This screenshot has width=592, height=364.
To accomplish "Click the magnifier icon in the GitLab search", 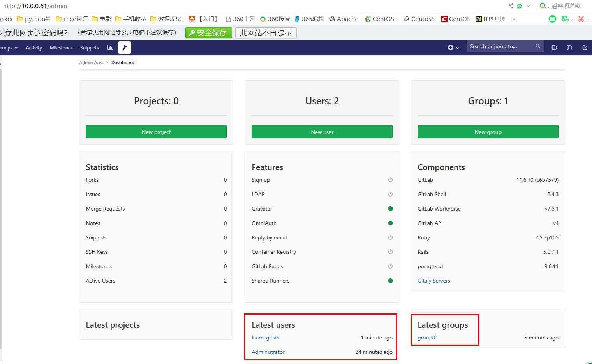I will point(537,46).
